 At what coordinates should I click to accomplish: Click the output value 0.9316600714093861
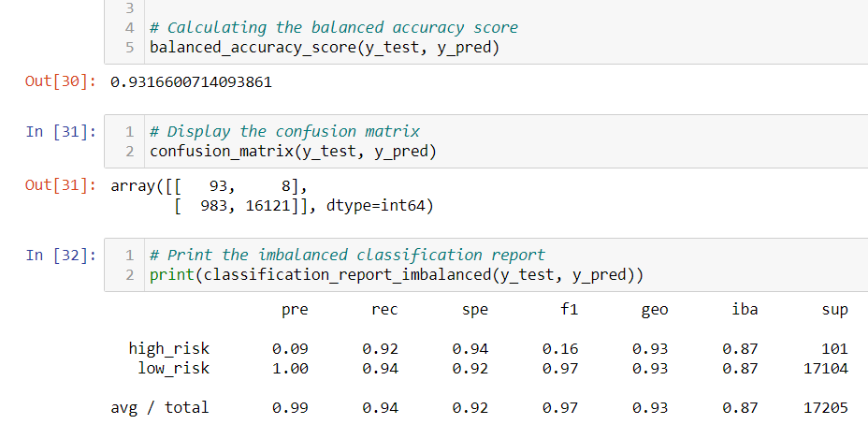[x=191, y=82]
